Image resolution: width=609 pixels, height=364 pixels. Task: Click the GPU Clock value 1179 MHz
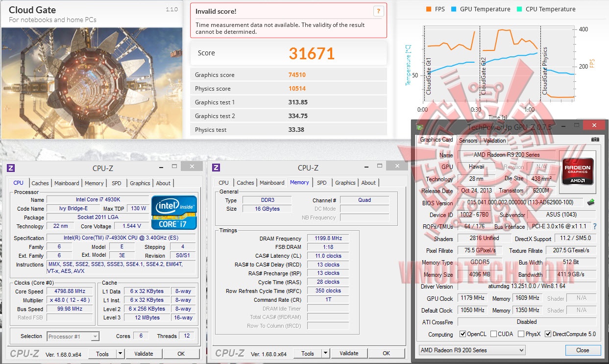click(x=472, y=298)
